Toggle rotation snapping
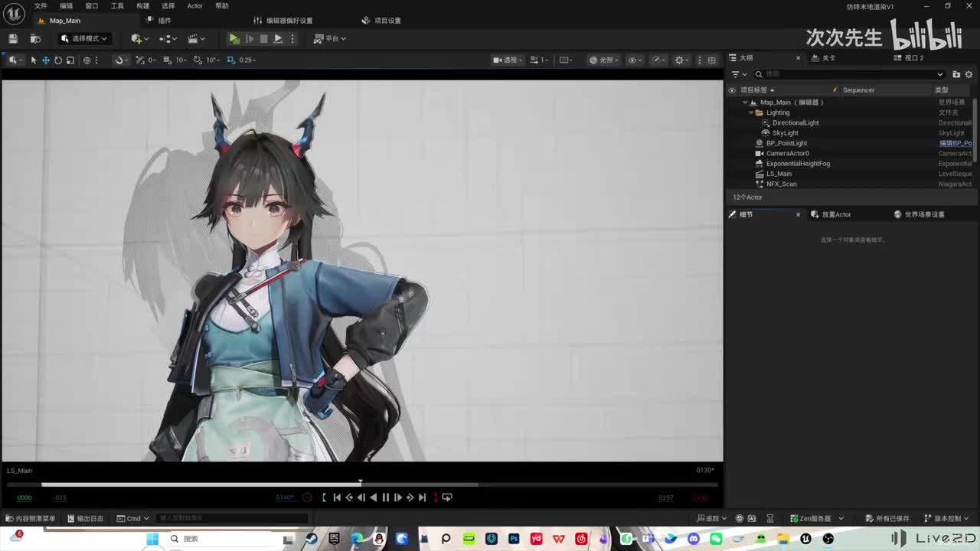Image resolution: width=980 pixels, height=551 pixels. (198, 60)
